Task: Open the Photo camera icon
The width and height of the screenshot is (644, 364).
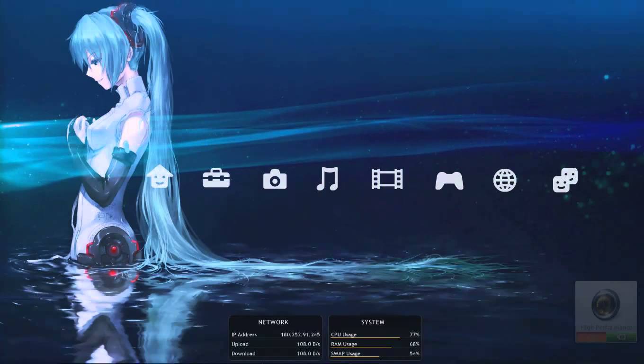Action: tap(275, 180)
